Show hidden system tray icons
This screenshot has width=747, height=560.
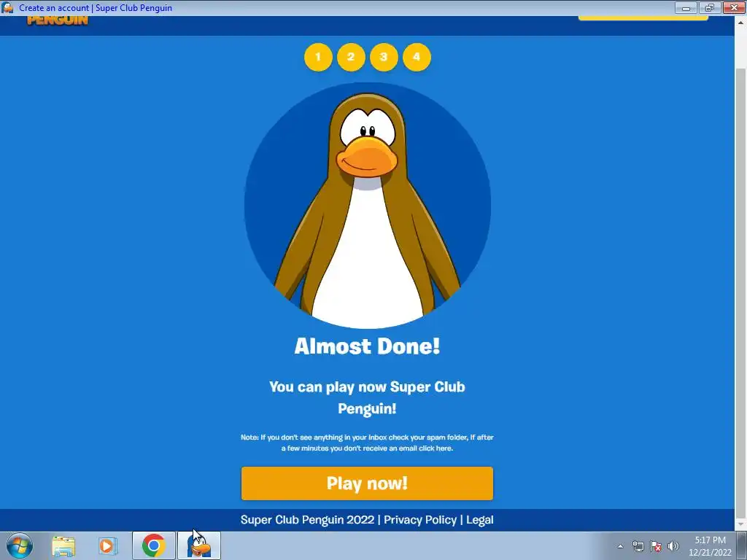coord(620,546)
